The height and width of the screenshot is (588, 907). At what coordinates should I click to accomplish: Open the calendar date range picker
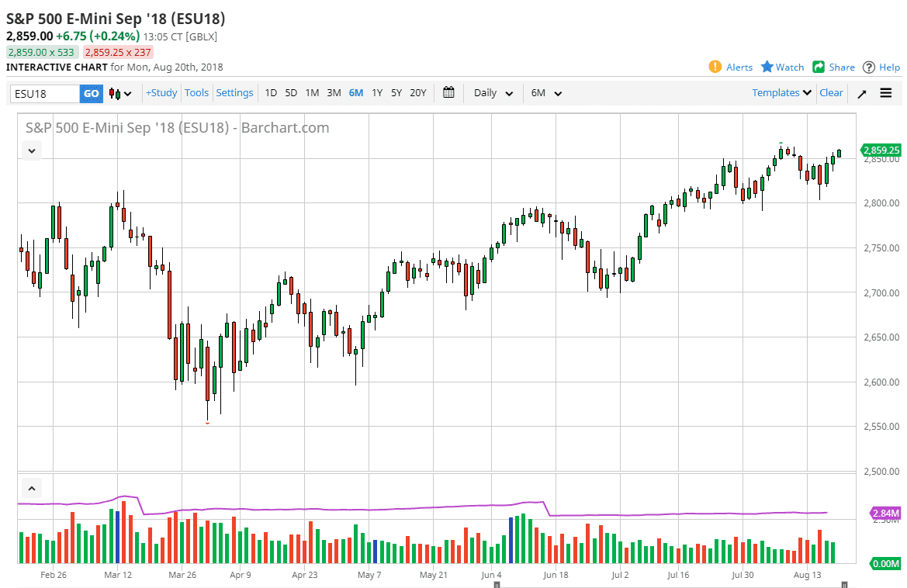click(448, 93)
